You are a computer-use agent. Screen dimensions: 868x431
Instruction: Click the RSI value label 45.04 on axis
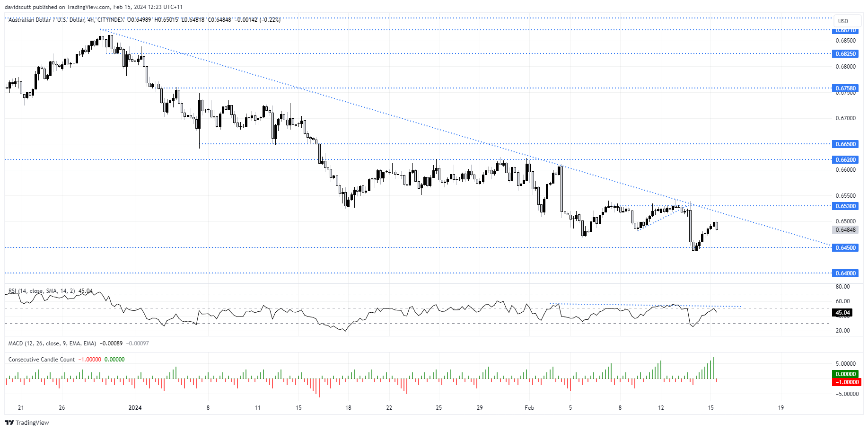[x=842, y=313]
